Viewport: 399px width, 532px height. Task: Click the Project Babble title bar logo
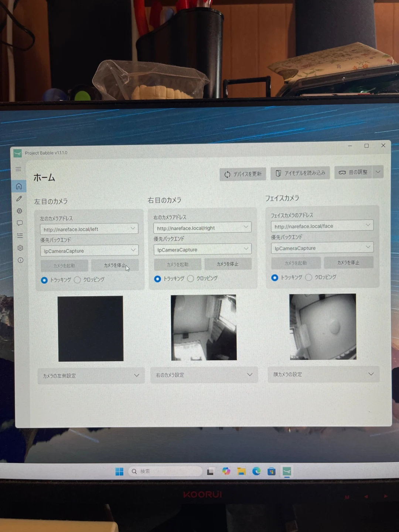[17, 153]
